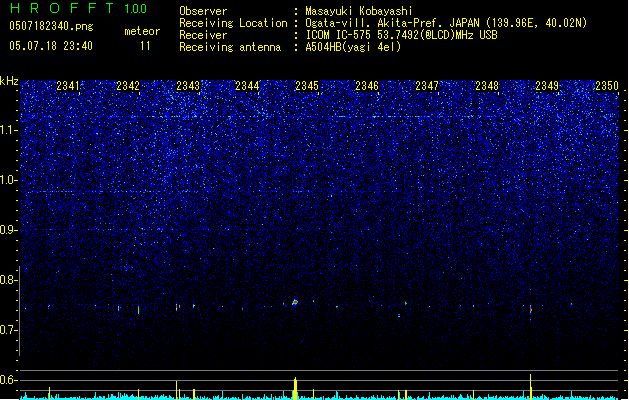This screenshot has height=400, width=629.
Task: Click the 1.0 kHz frequency tick label
Action: tap(9, 180)
